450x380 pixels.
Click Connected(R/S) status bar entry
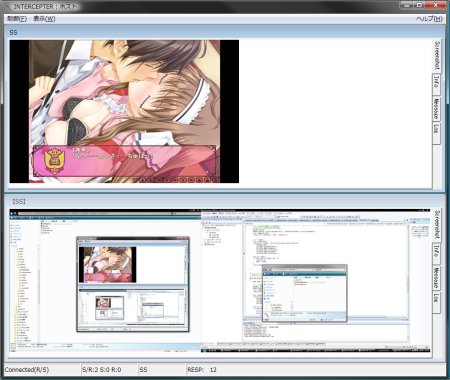point(42,370)
